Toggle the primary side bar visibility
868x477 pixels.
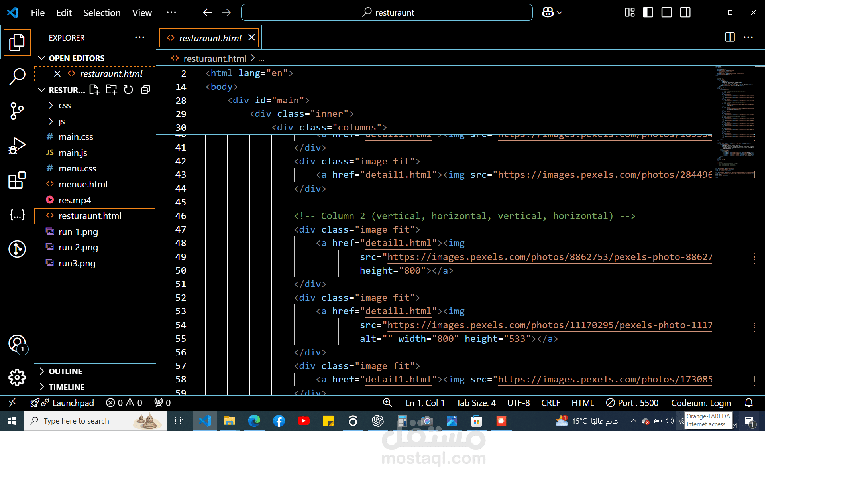coord(648,12)
